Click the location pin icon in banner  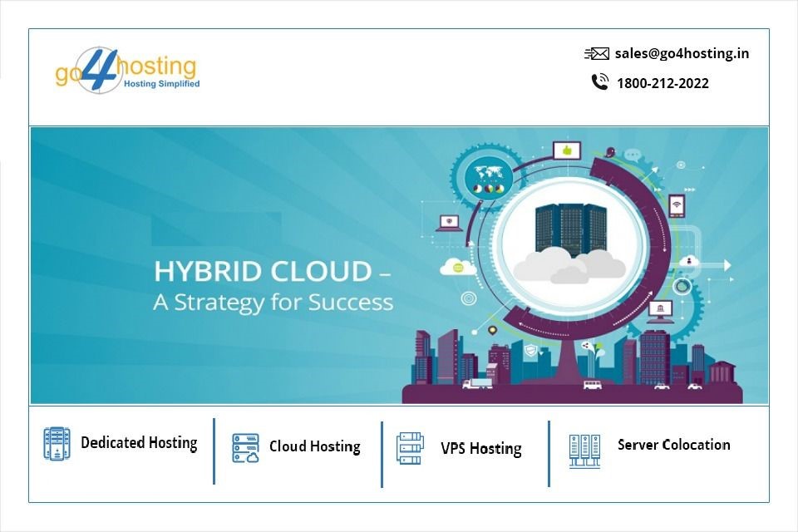[x=492, y=331]
